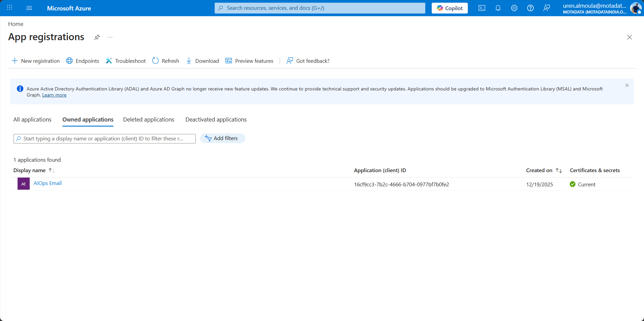Click '1 applications found' text
This screenshot has height=321, width=644.
click(x=37, y=160)
